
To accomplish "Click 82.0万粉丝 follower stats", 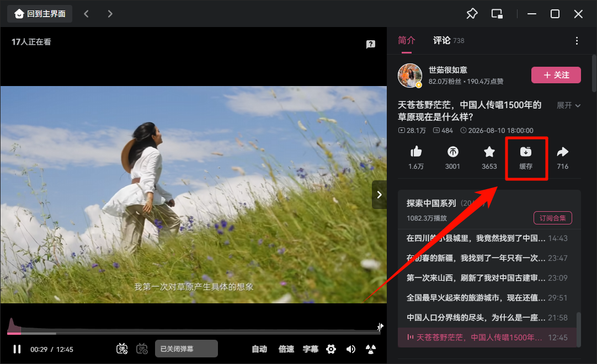I will pos(445,82).
